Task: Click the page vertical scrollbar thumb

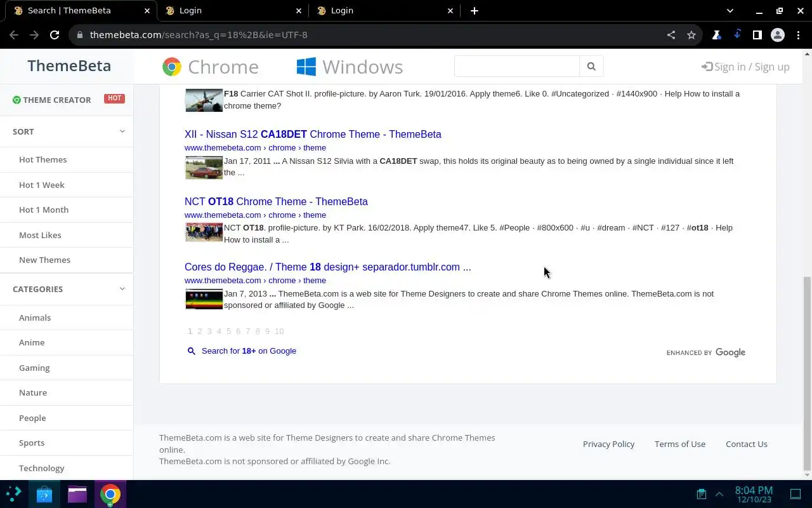Action: (x=807, y=372)
